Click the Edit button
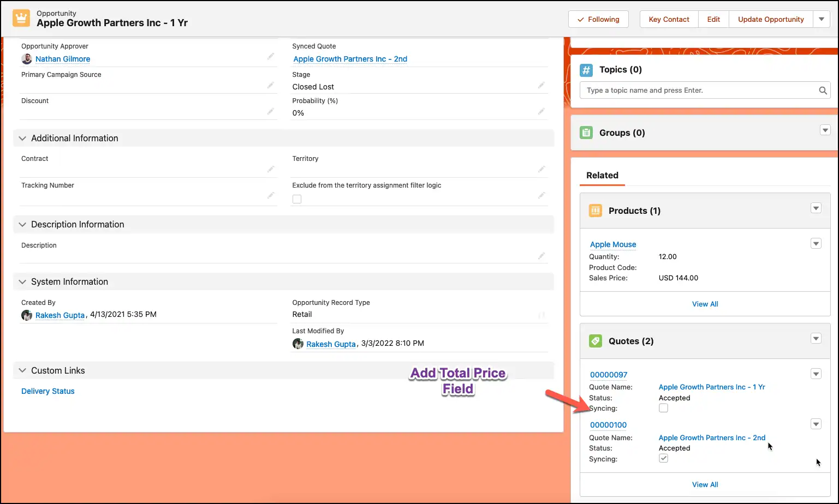 pos(713,19)
